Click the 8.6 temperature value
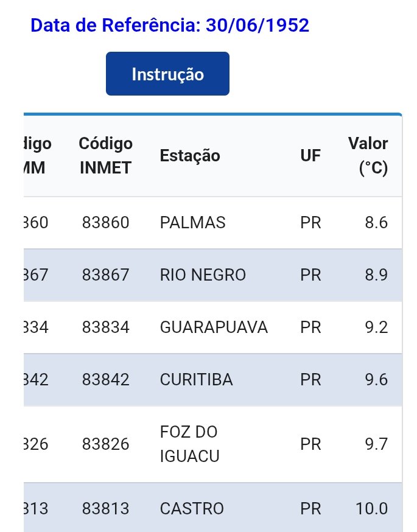 coord(376,223)
